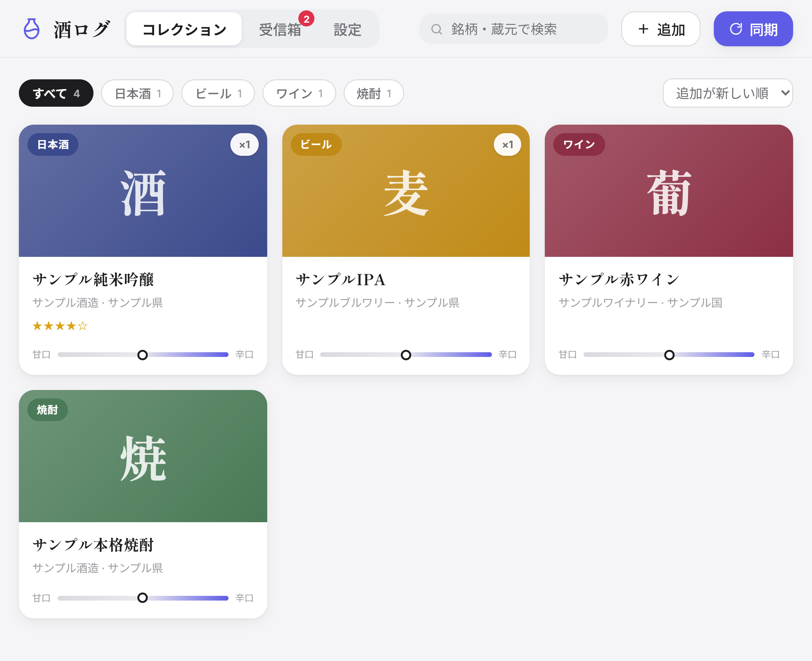Click the sake bottle logo icon
This screenshot has height=661, width=812.
coord(31,29)
